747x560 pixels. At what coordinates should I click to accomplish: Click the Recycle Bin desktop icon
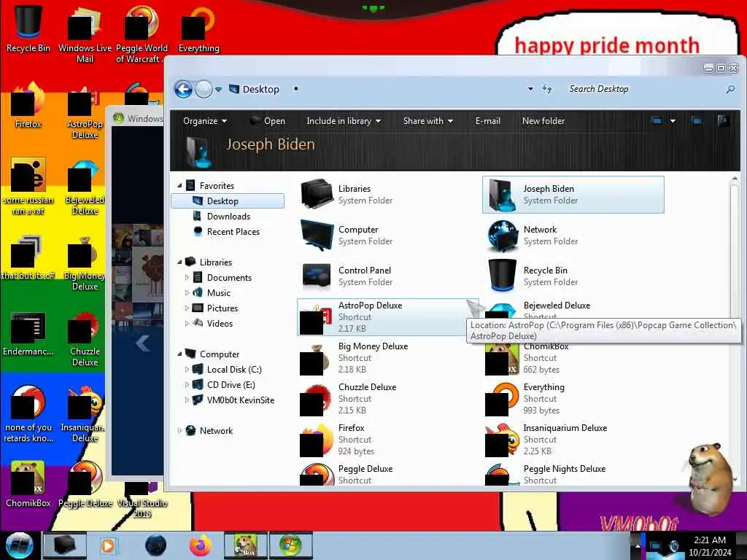28,28
